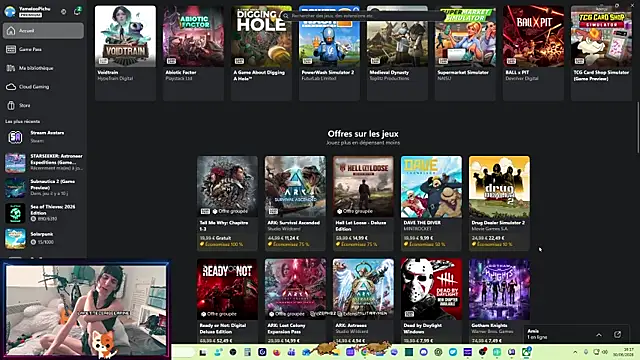640x360 pixels.
Task: Open Drug Dealer Simulator 2 offer
Action: click(500, 203)
